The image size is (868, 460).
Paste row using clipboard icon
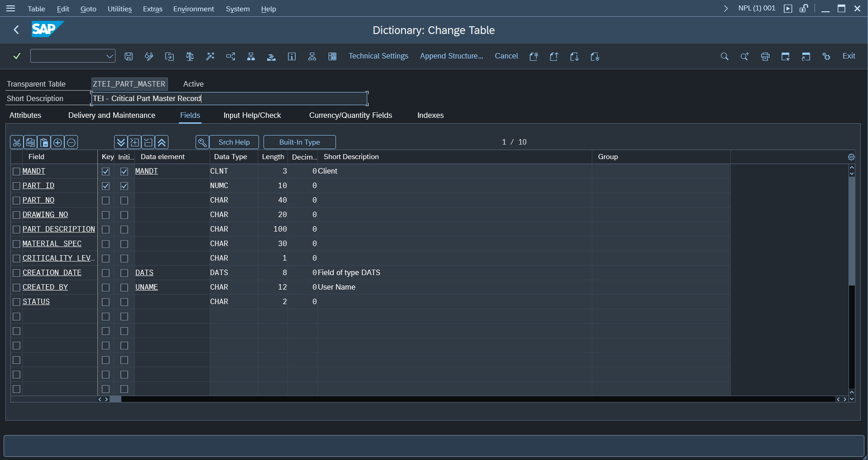(x=44, y=142)
